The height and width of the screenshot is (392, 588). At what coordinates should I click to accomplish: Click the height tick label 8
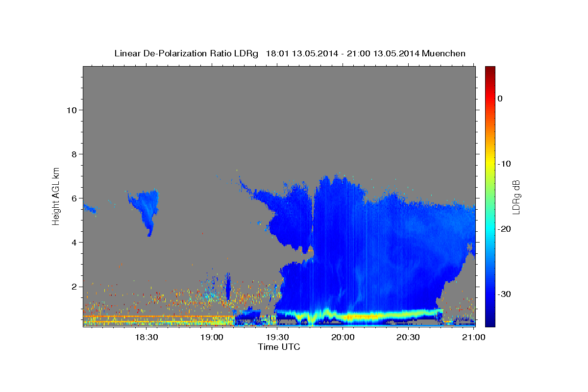(x=73, y=154)
